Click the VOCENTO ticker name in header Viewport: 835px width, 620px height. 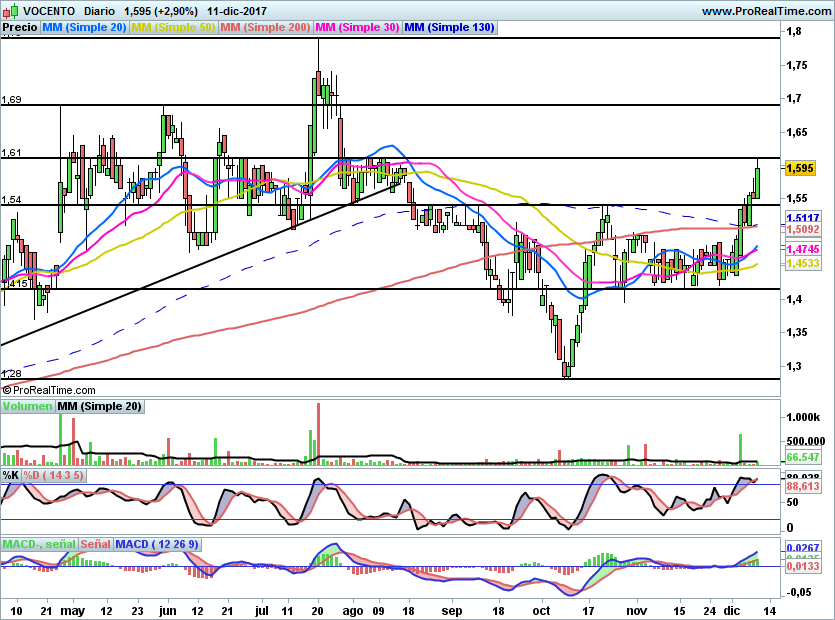(x=50, y=11)
